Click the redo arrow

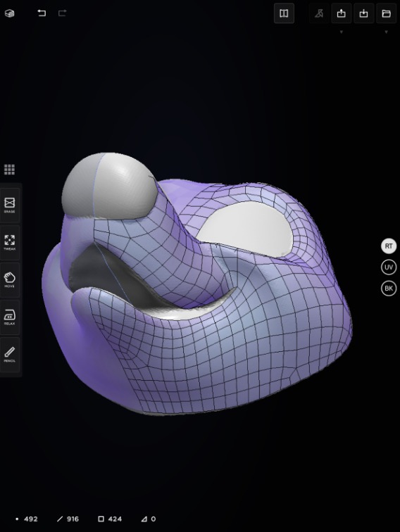click(x=62, y=13)
